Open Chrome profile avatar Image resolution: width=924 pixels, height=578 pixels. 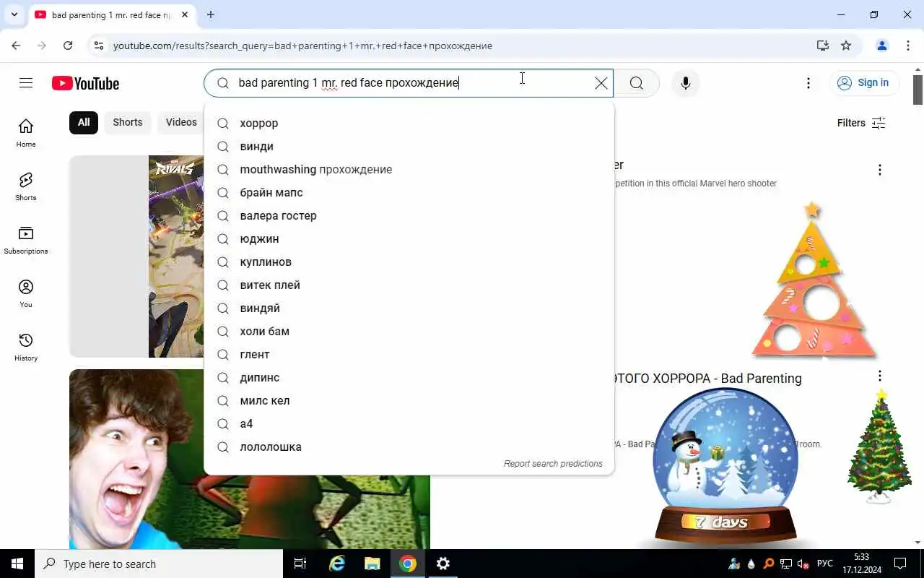click(x=881, y=46)
